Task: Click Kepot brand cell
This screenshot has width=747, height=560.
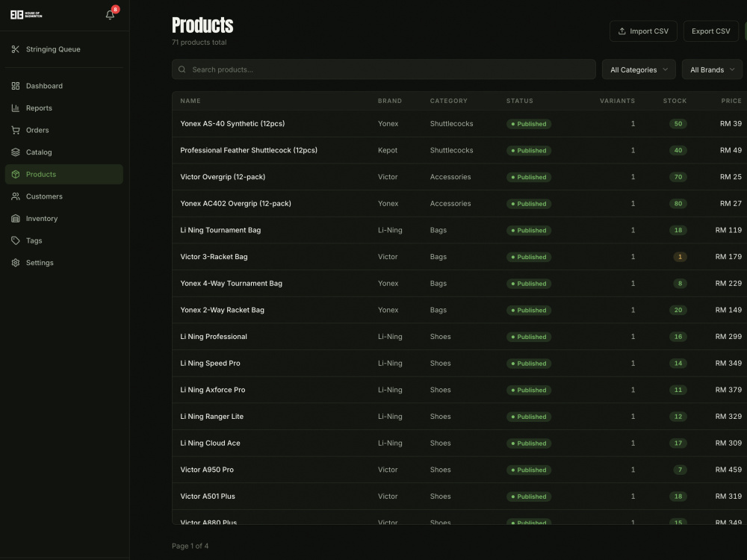Action: [387, 151]
